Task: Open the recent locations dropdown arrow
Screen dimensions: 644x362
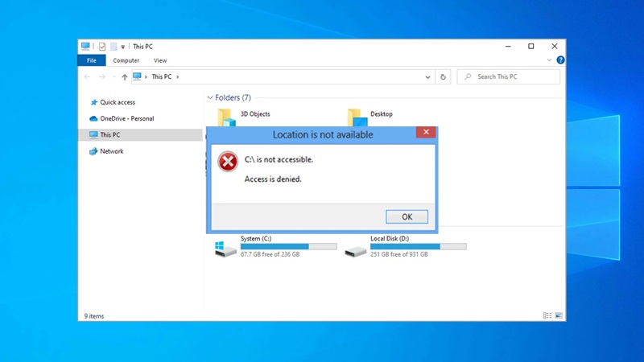Action: tap(114, 76)
